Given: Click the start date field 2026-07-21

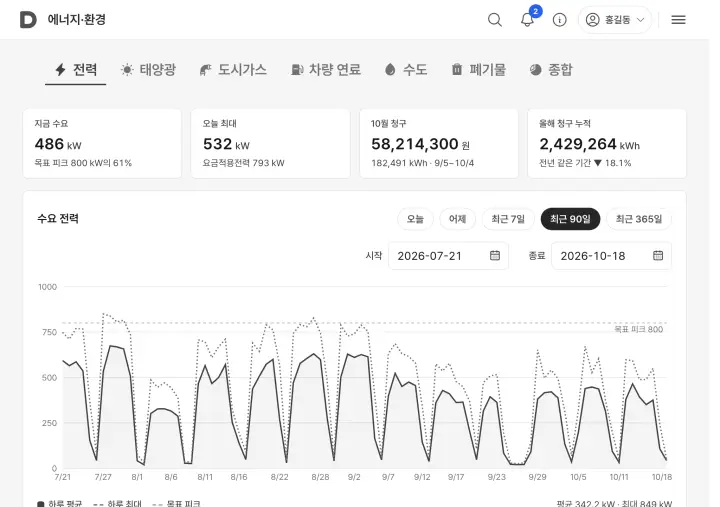Looking at the screenshot, I should (x=448, y=256).
